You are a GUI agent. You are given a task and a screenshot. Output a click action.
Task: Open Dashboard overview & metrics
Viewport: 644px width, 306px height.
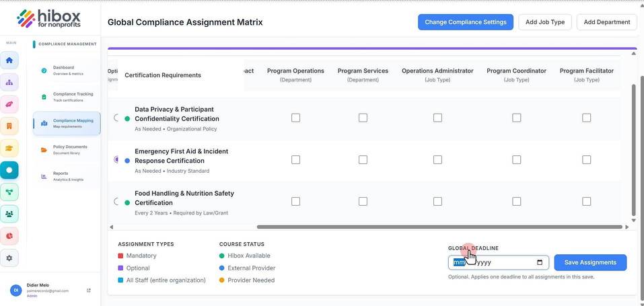pyautogui.click(x=67, y=70)
